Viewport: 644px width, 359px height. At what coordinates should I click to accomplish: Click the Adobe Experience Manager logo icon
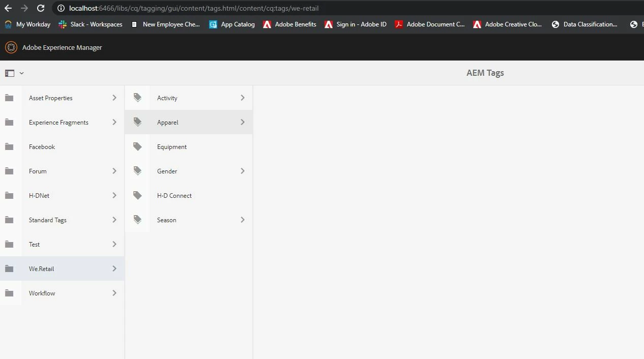point(11,47)
